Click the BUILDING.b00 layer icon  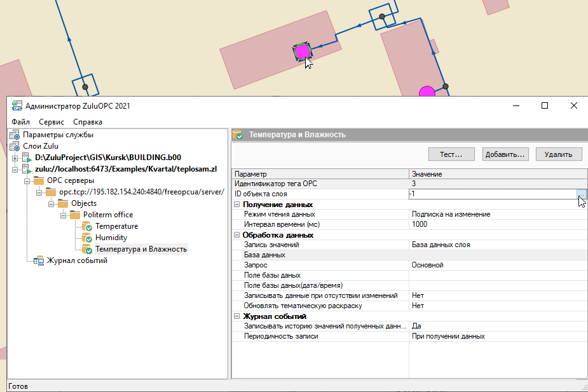click(26, 158)
